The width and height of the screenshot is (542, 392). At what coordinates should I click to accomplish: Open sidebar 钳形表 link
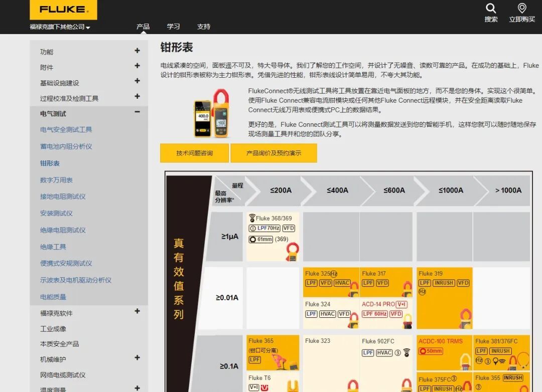[50, 163]
